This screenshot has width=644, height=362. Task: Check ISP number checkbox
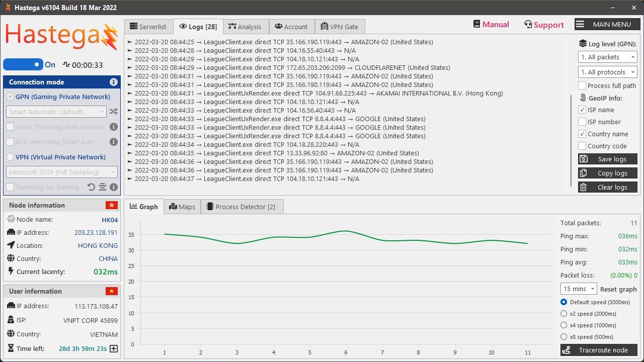(582, 122)
